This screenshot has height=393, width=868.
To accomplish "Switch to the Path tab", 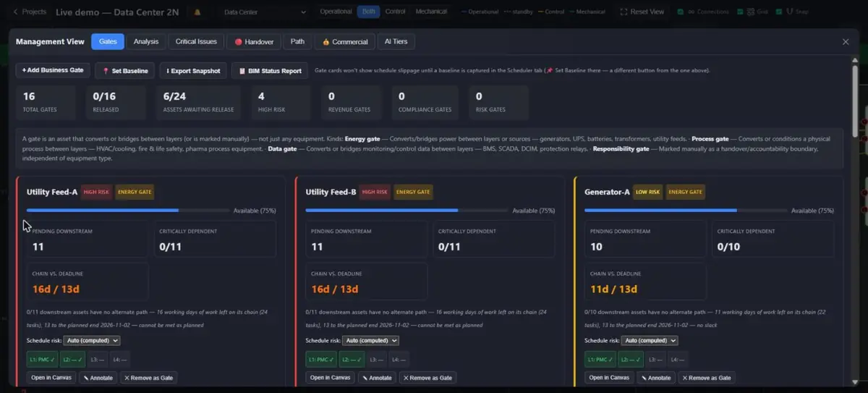I will coord(297,42).
